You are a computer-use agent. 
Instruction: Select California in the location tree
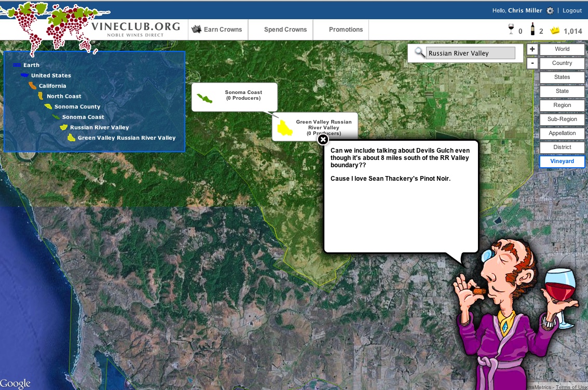tap(52, 86)
